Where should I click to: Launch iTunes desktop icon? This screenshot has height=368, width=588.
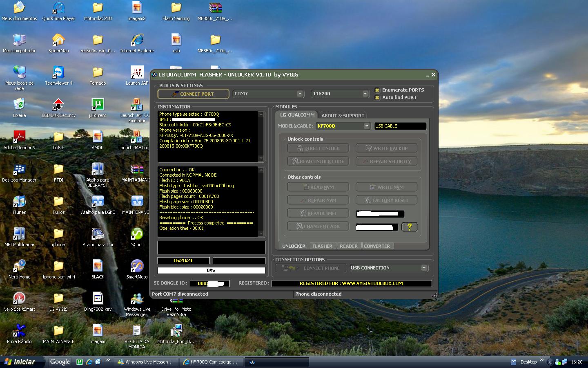pyautogui.click(x=19, y=205)
